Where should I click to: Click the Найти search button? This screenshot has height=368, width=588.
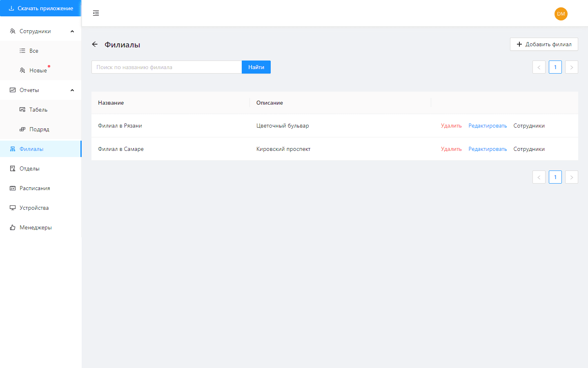[256, 67]
